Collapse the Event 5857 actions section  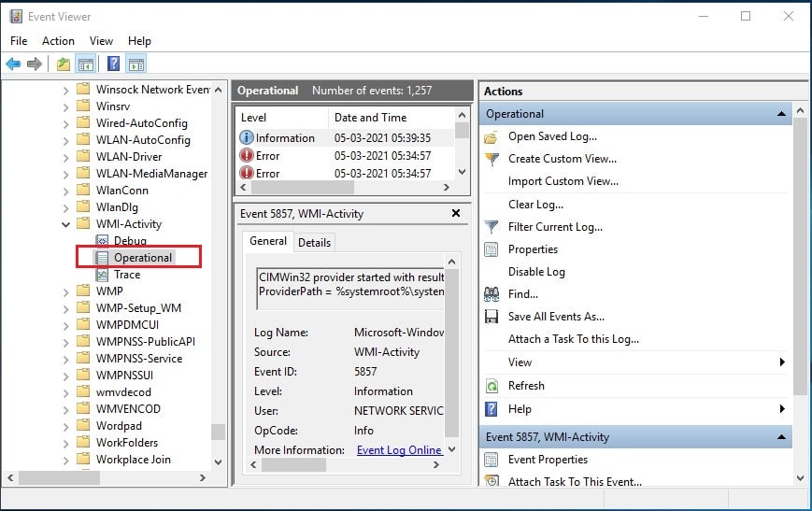781,437
